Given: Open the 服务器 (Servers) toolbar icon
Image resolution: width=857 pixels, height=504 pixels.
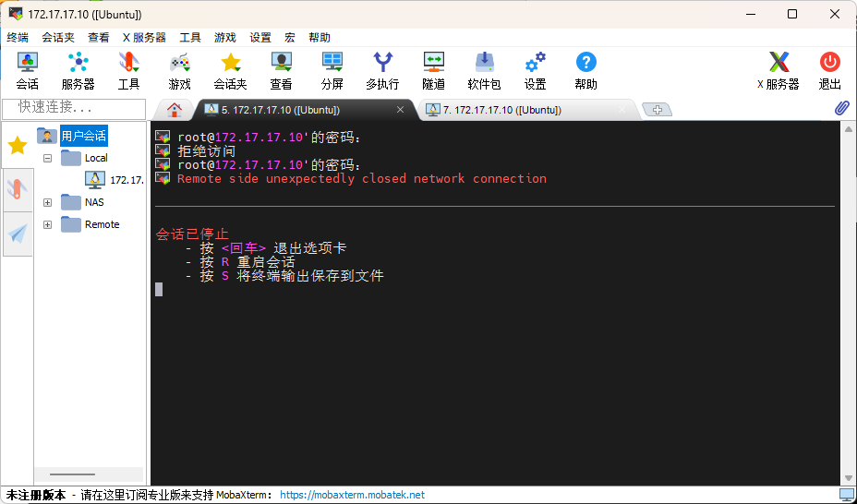Looking at the screenshot, I should (78, 70).
